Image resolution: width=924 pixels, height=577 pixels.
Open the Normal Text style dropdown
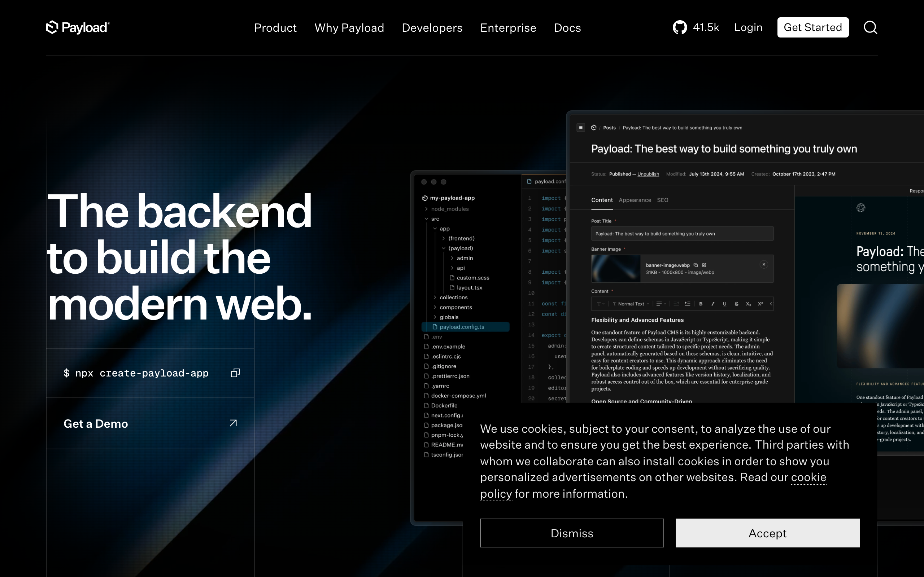[x=631, y=304]
